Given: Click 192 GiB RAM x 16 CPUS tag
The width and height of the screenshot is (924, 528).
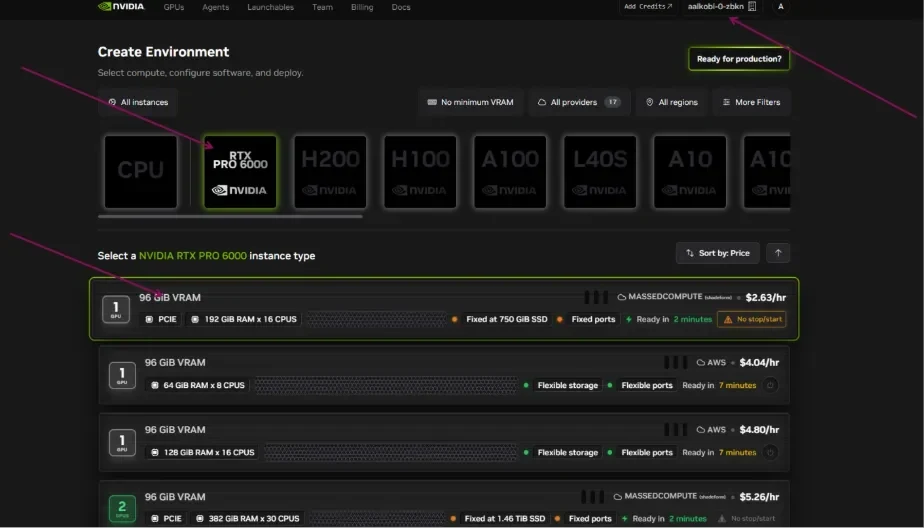Looking at the screenshot, I should pyautogui.click(x=244, y=319).
